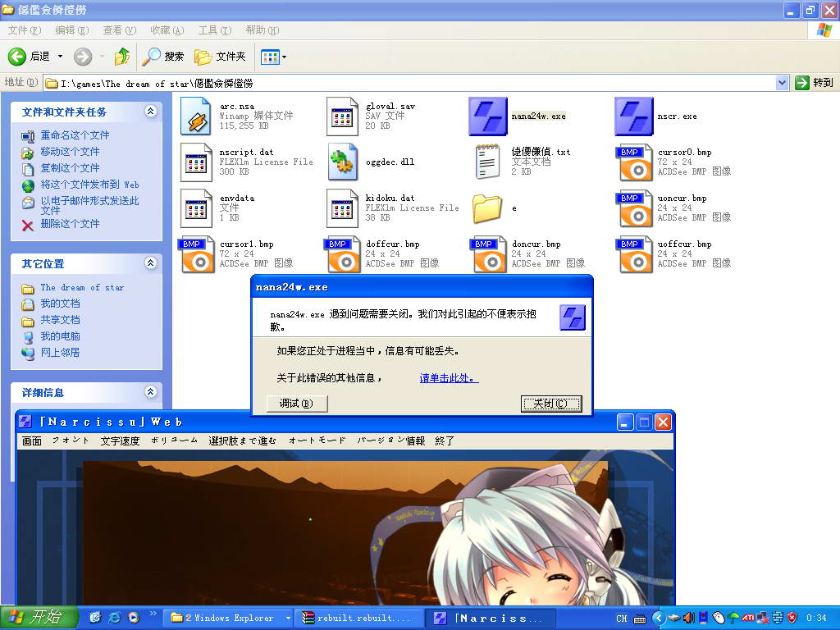Screen dimensions: 840x630
Task: Open ボリューム menu in Narcissu window
Action: tap(174, 441)
